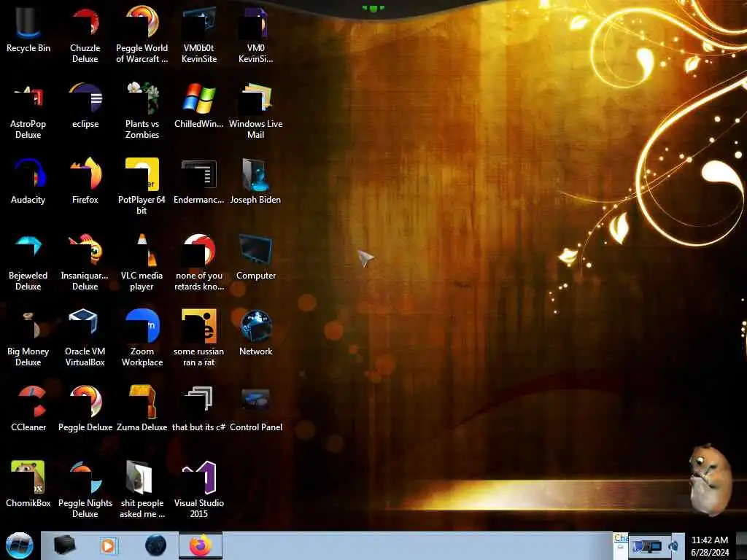747x560 pixels.
Task: Launch the VLC media player shortcut
Action: click(x=142, y=262)
